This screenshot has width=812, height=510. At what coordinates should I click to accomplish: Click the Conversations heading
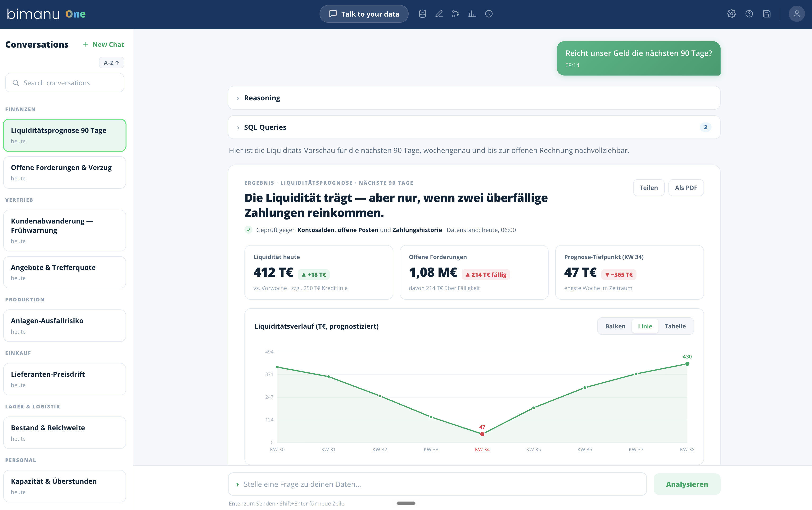(x=37, y=45)
